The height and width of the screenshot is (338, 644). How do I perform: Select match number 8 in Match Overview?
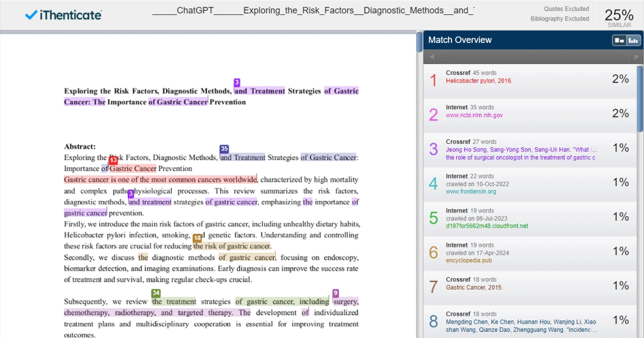click(530, 322)
